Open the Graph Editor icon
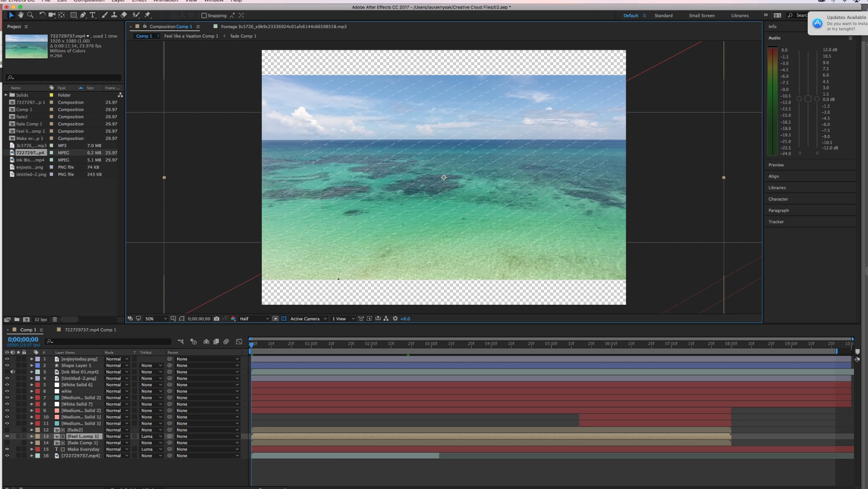 239,341
